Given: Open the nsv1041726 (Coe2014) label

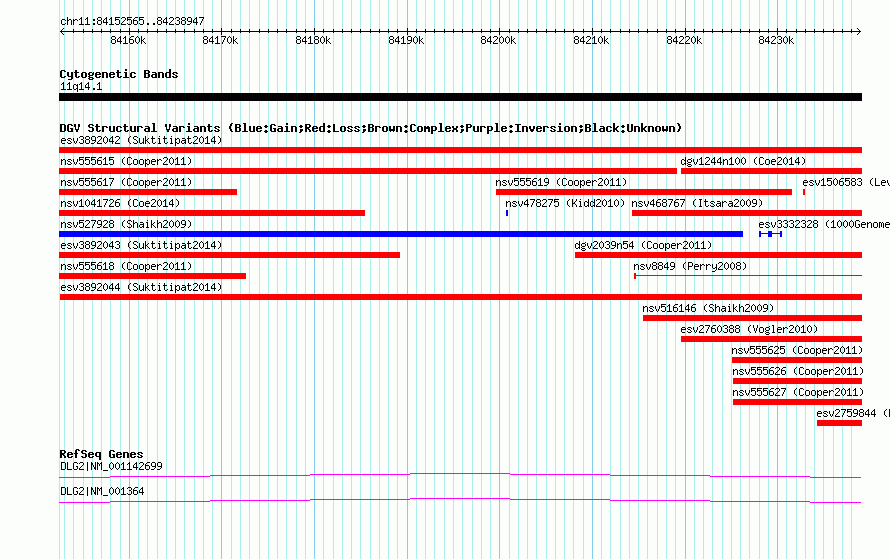Looking at the screenshot, I should pyautogui.click(x=120, y=203).
